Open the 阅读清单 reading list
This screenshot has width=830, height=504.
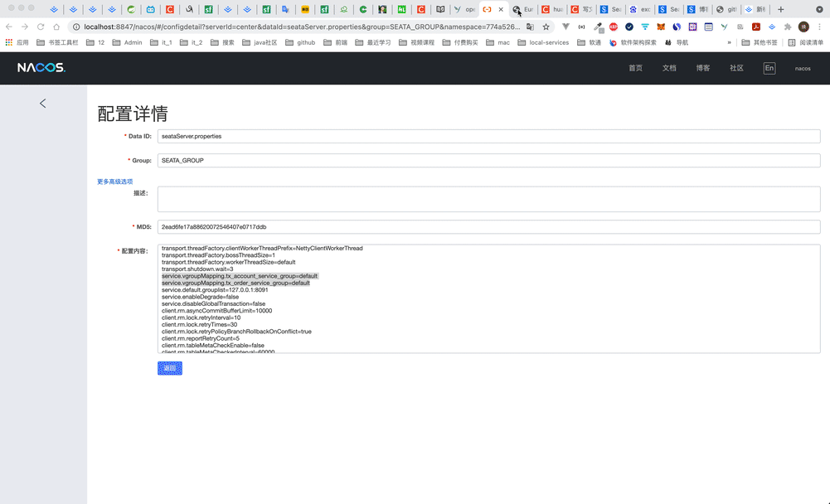(806, 42)
